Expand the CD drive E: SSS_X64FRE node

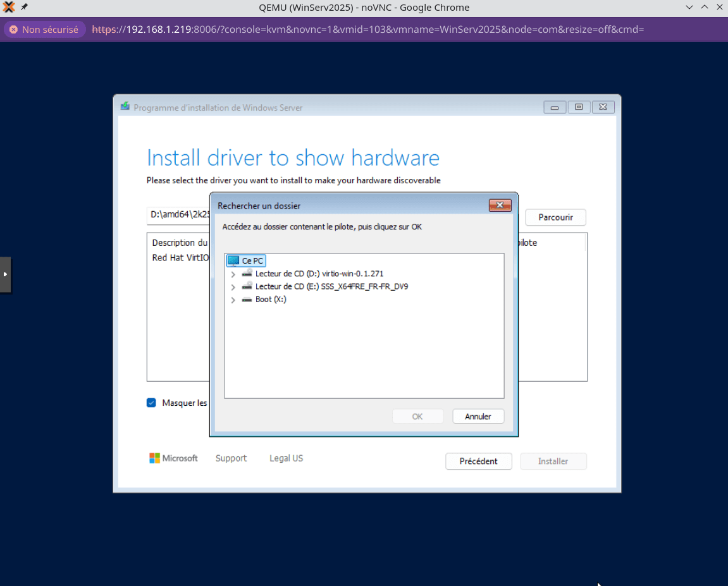coord(233,287)
